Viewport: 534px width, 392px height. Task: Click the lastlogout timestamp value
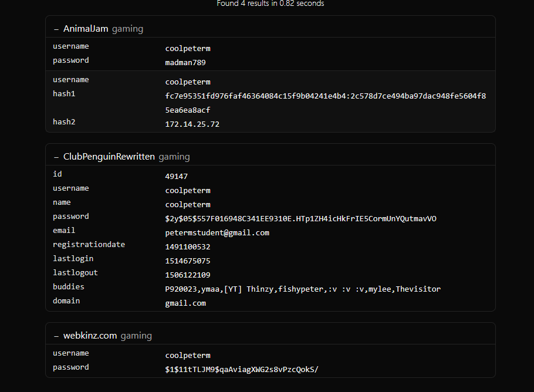188,275
